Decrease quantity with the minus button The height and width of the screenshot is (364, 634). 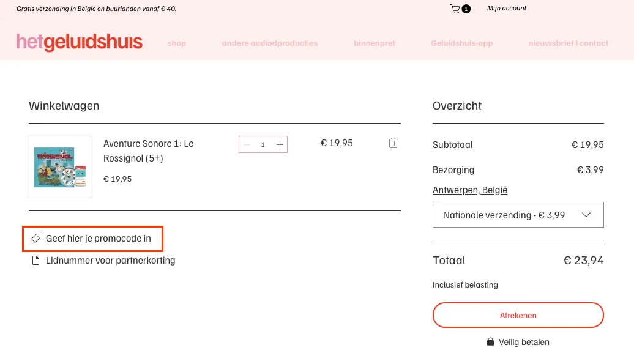click(x=247, y=144)
